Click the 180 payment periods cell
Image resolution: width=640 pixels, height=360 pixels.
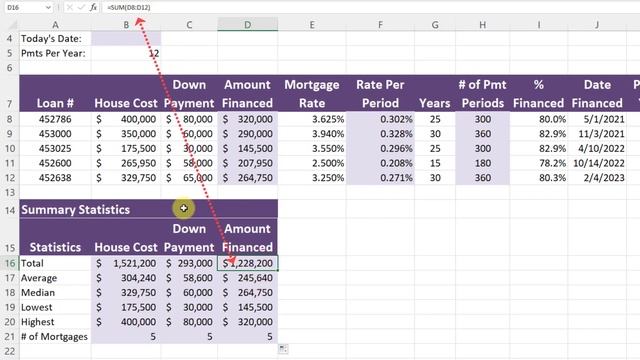482,163
